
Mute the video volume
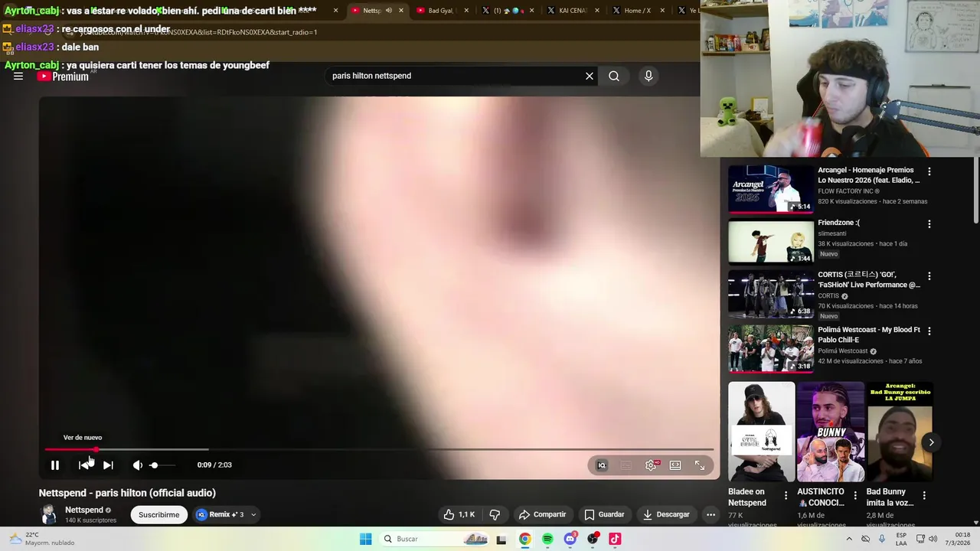(x=137, y=465)
